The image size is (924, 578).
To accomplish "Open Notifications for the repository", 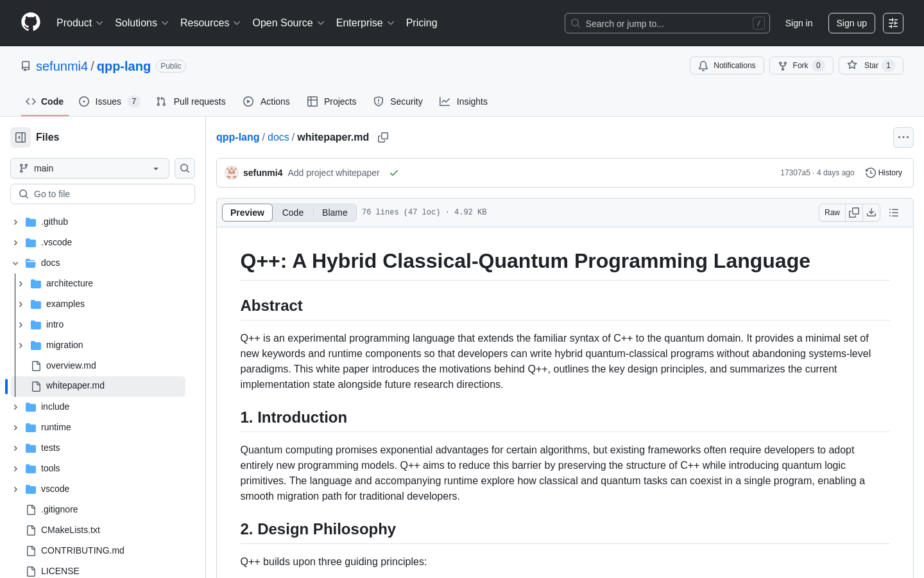I will coord(727,66).
